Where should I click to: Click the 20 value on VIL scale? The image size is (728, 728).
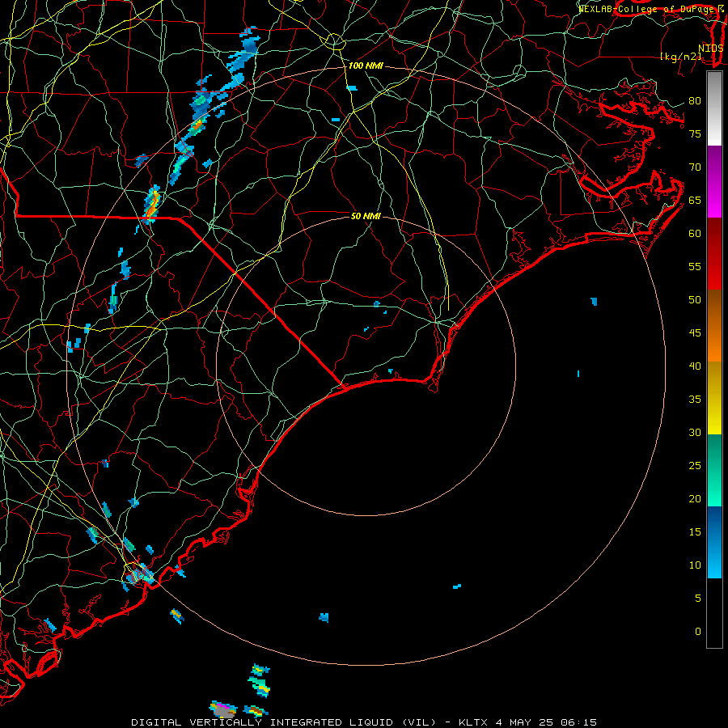pos(695,498)
